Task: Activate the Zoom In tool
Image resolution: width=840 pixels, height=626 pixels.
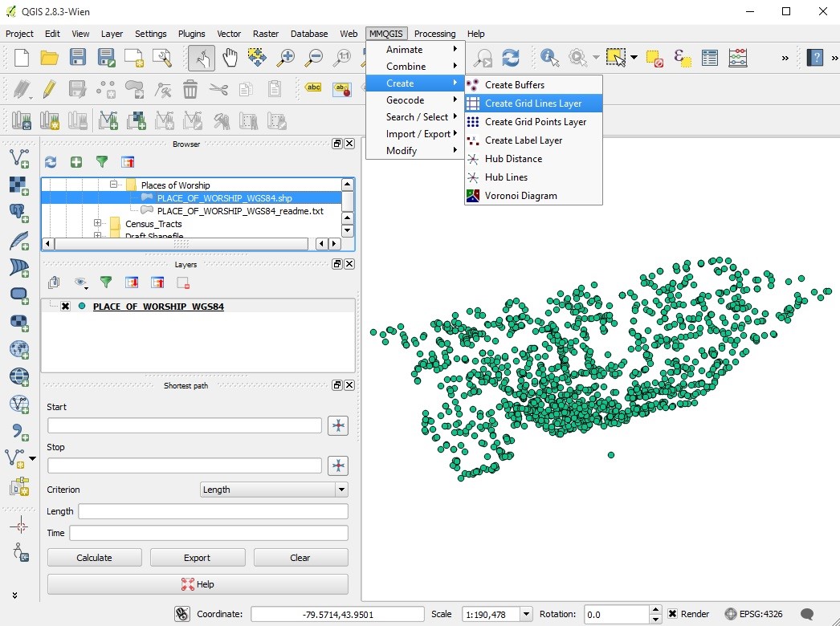Action: [x=285, y=59]
